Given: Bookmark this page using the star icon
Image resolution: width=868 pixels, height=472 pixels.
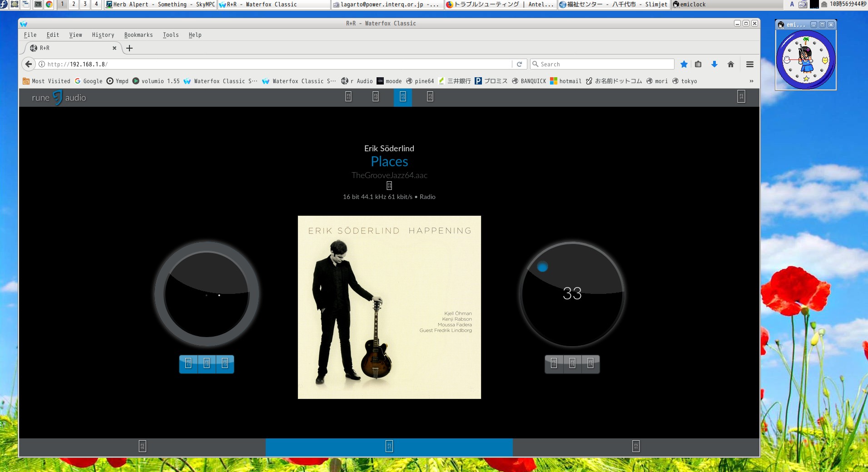Looking at the screenshot, I should pos(684,64).
